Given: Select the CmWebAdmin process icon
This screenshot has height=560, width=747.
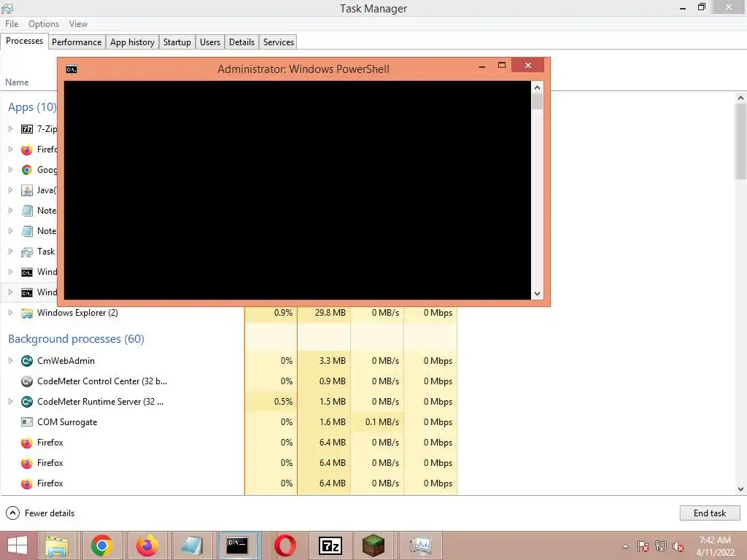Looking at the screenshot, I should click(x=27, y=361).
